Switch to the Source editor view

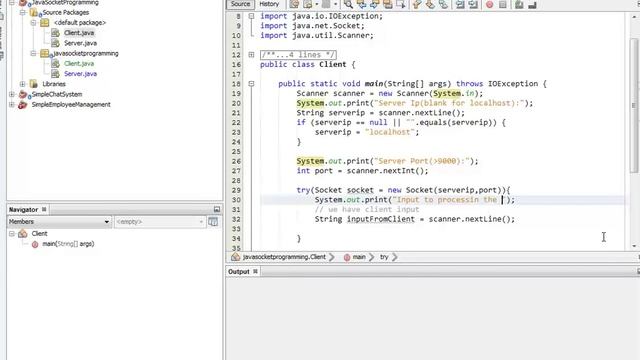point(240,4)
